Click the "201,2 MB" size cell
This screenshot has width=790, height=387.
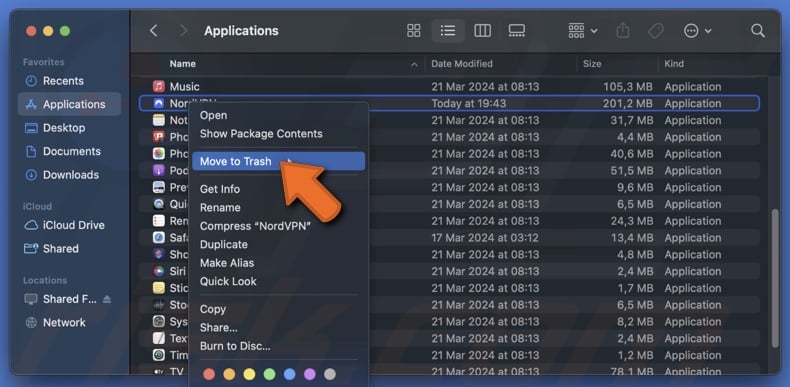click(627, 103)
